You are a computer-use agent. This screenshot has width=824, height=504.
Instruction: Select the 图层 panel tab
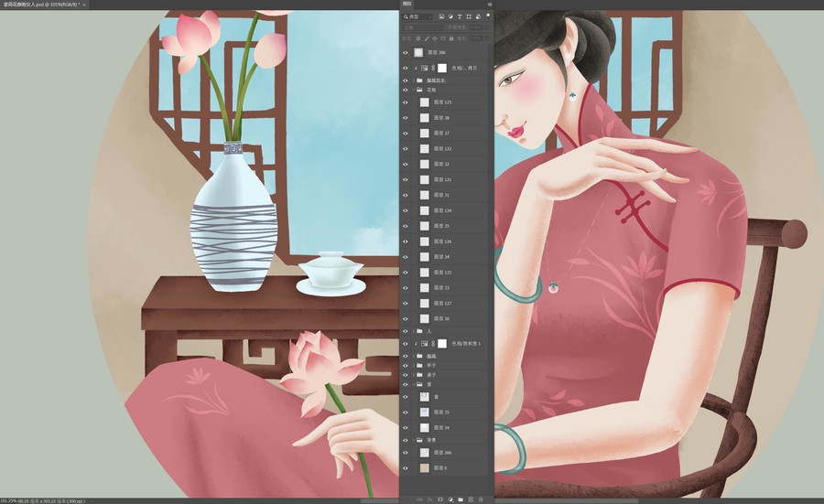point(407,5)
